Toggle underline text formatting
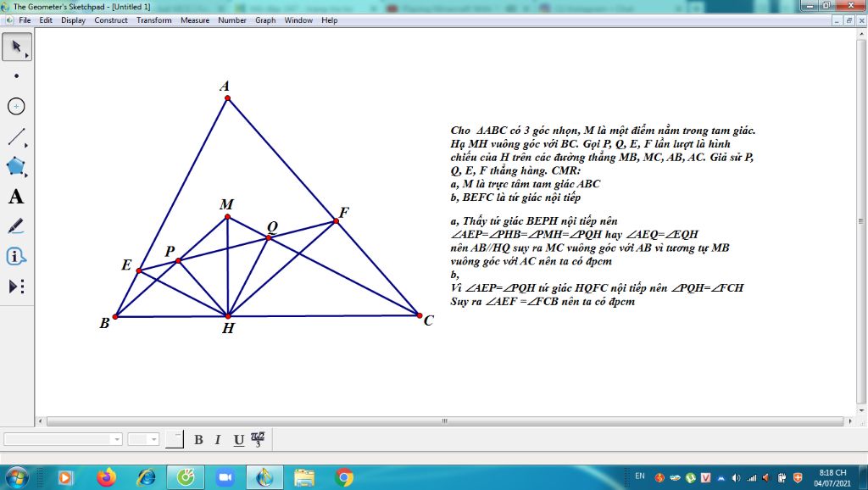This screenshot has width=868, height=490. (x=238, y=440)
